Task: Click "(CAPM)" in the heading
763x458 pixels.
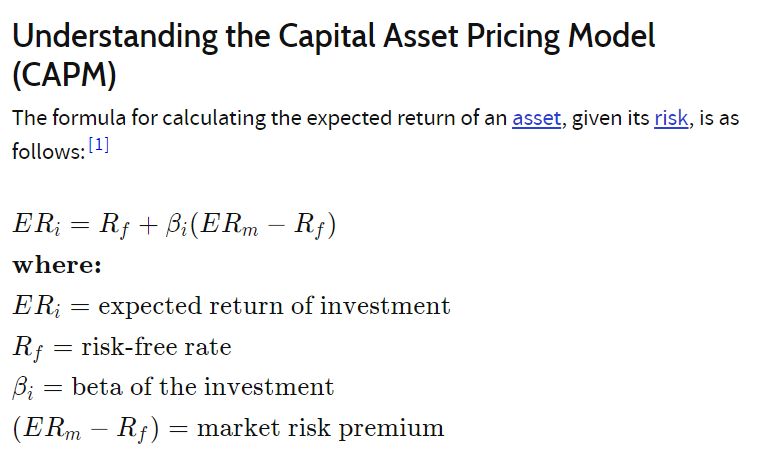Action: [64, 75]
